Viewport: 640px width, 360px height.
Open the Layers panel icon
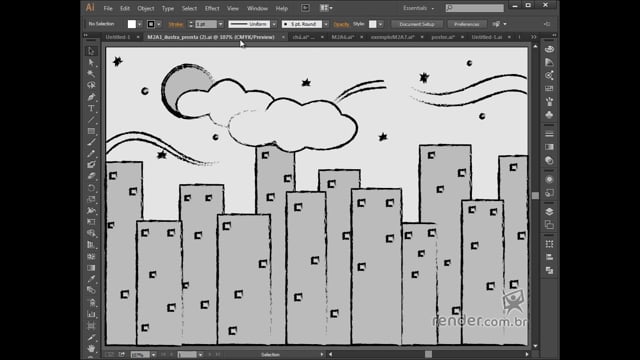(x=549, y=211)
